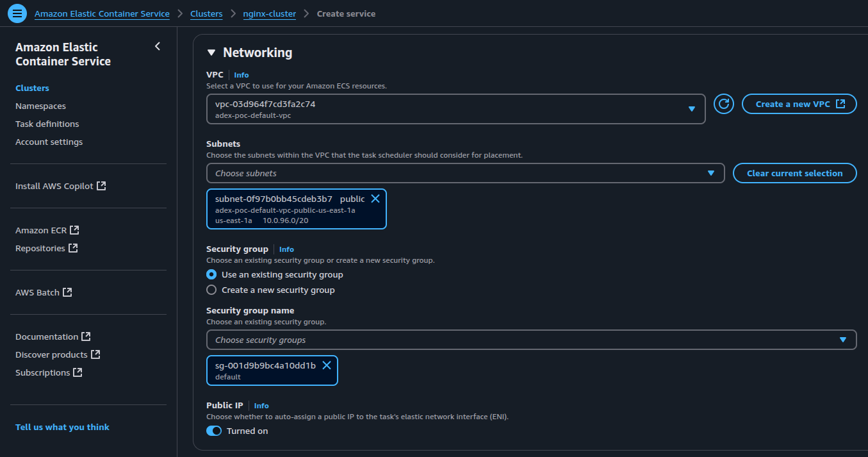Screen dimensions: 868x457
Task: Remove subnet-0f97b0bb45cdeb3b7 selection
Action: coord(375,199)
